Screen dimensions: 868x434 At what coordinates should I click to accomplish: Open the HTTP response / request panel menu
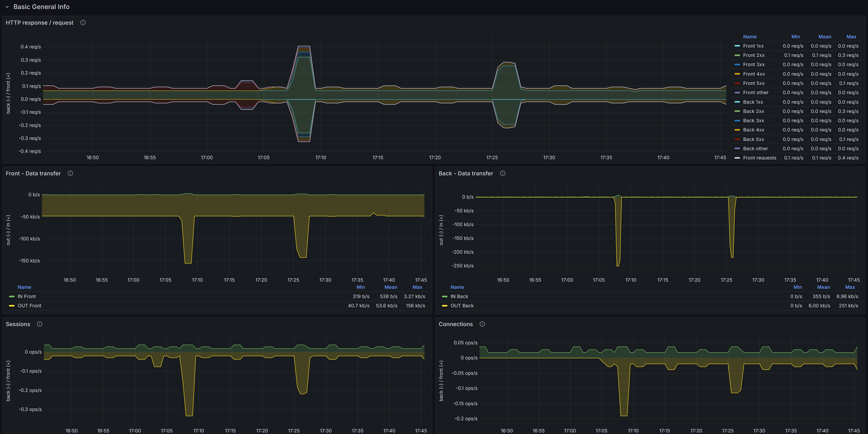(x=39, y=22)
